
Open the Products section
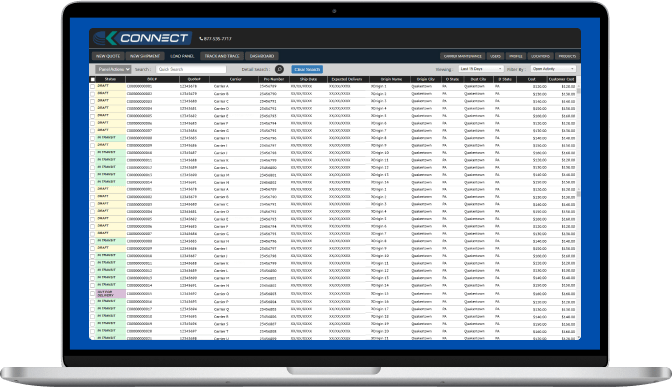click(x=567, y=56)
